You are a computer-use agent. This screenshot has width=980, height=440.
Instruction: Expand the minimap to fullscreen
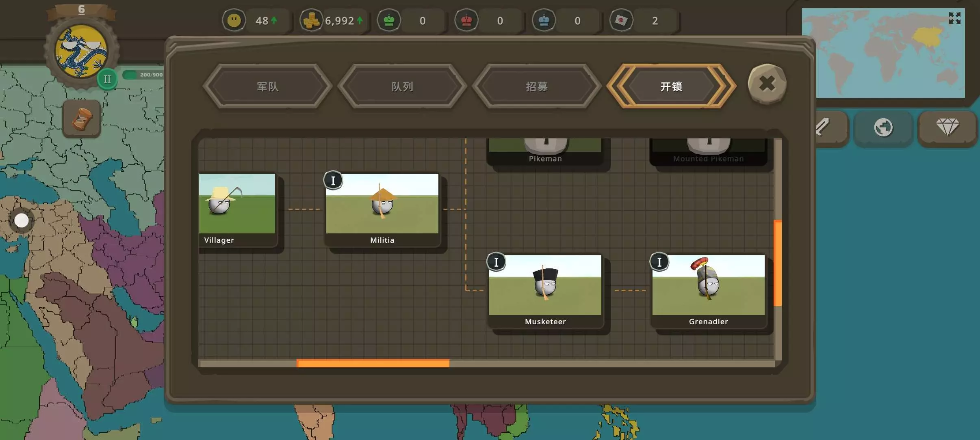click(x=954, y=18)
